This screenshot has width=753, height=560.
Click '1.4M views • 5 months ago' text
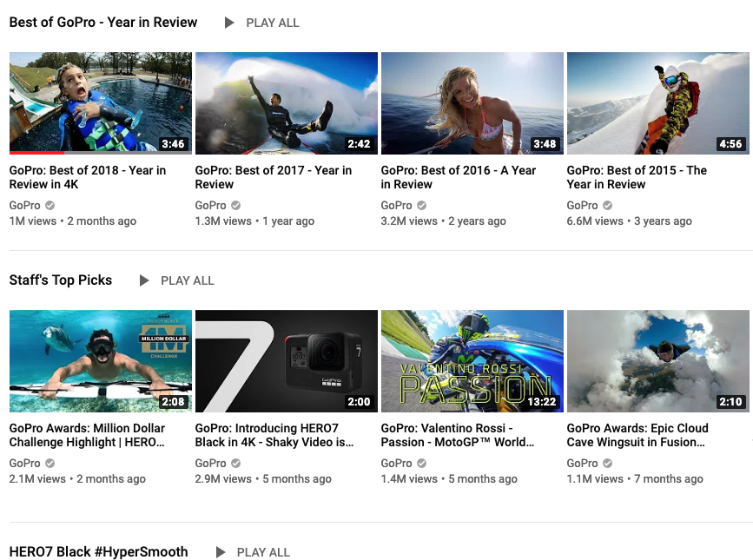pos(449,479)
